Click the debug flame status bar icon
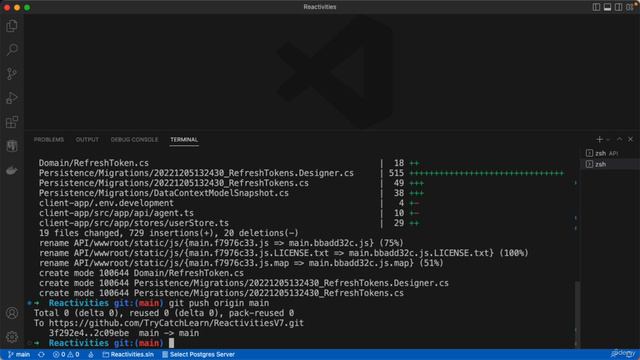The image size is (640, 360). pyautogui.click(x=91, y=354)
